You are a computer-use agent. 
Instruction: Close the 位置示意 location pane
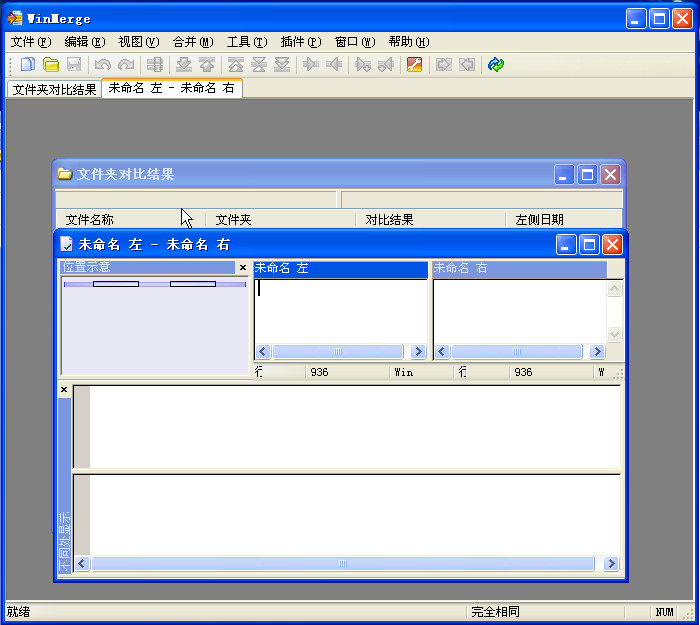(243, 267)
